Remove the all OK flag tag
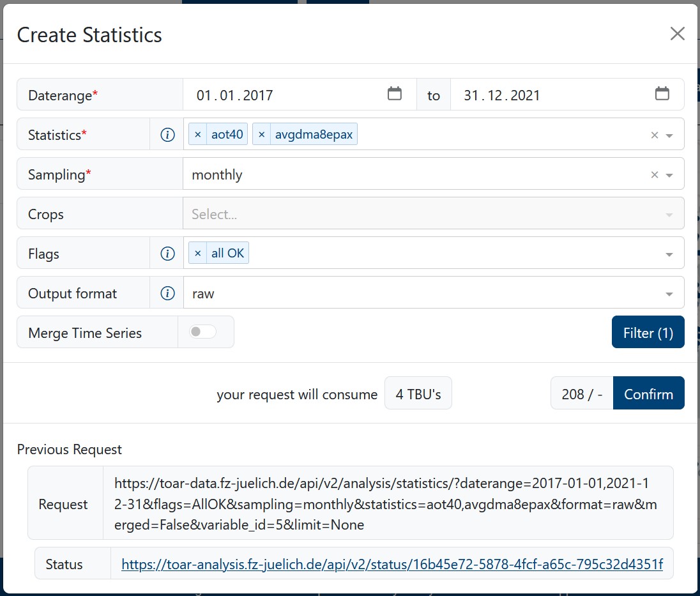The image size is (700, 596). pos(198,254)
